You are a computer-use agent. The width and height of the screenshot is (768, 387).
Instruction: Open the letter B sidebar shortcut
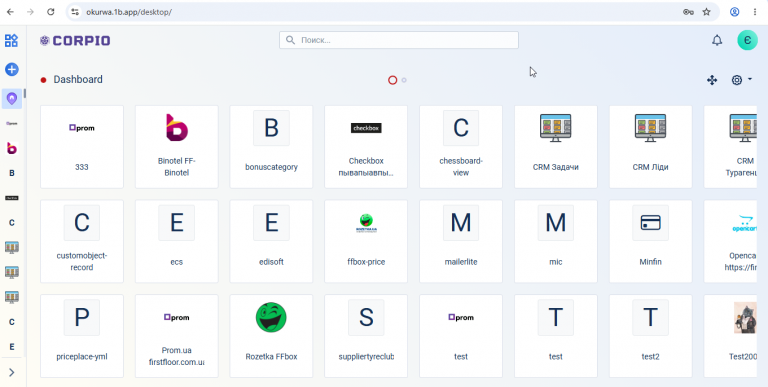[x=12, y=173]
